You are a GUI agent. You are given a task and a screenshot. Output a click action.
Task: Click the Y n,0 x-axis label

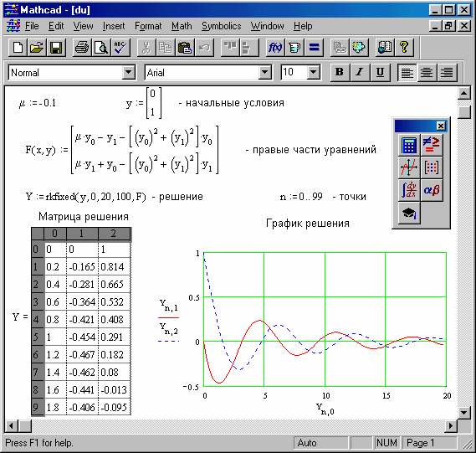(325, 409)
